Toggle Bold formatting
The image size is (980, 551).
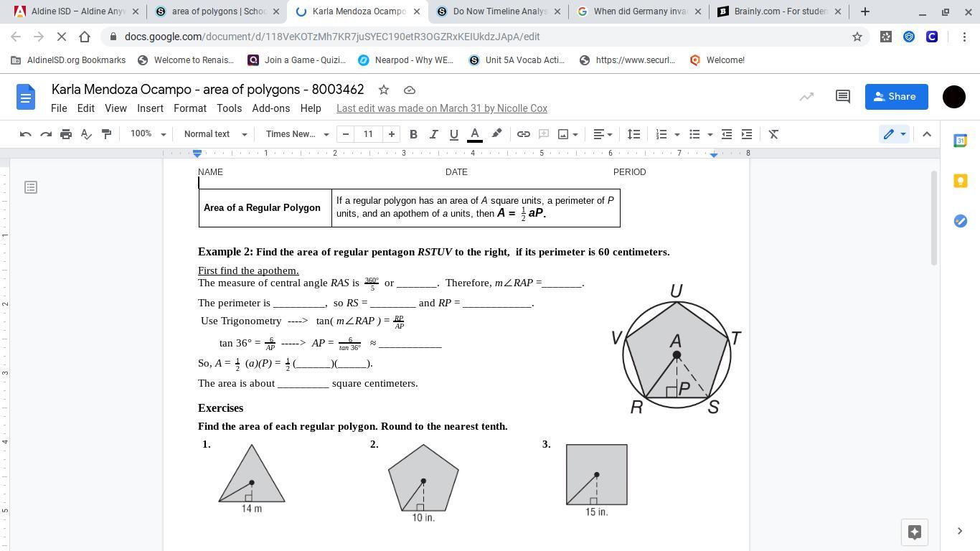point(413,134)
